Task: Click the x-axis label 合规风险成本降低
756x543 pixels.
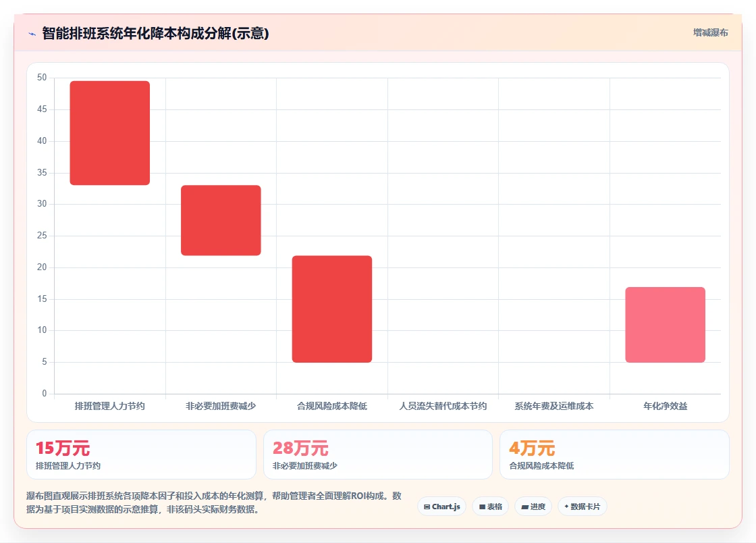Action: [332, 406]
